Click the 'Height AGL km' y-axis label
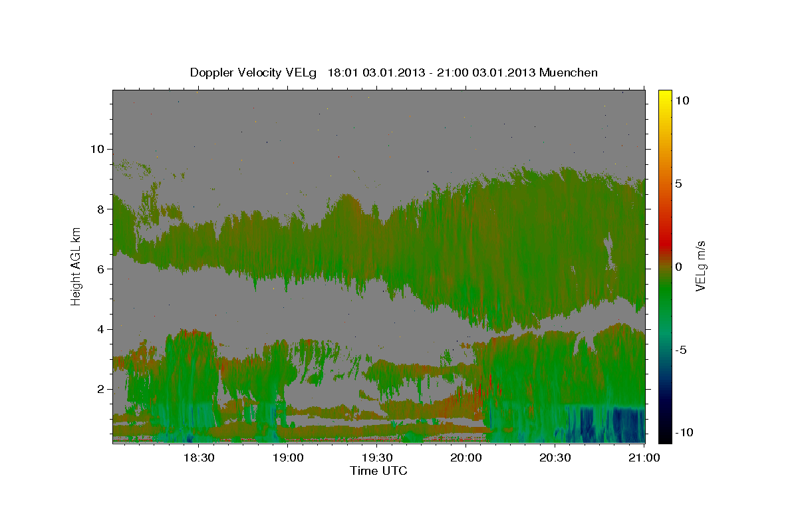 [x=76, y=265]
